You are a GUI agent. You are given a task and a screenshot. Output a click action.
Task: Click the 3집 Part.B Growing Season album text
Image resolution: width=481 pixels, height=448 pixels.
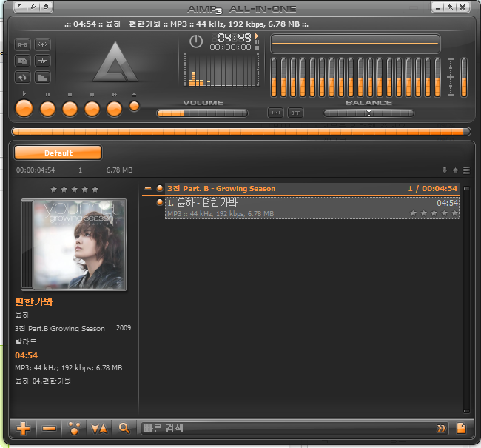(x=60, y=329)
